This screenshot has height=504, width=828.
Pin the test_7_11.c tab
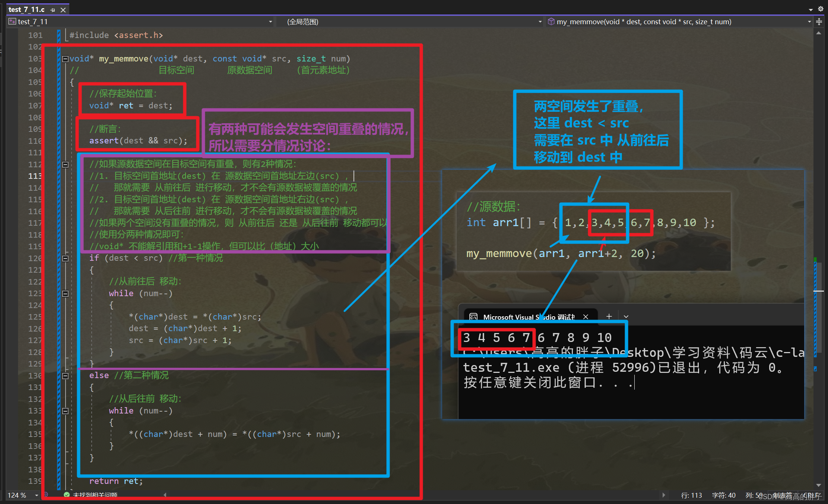(53, 10)
